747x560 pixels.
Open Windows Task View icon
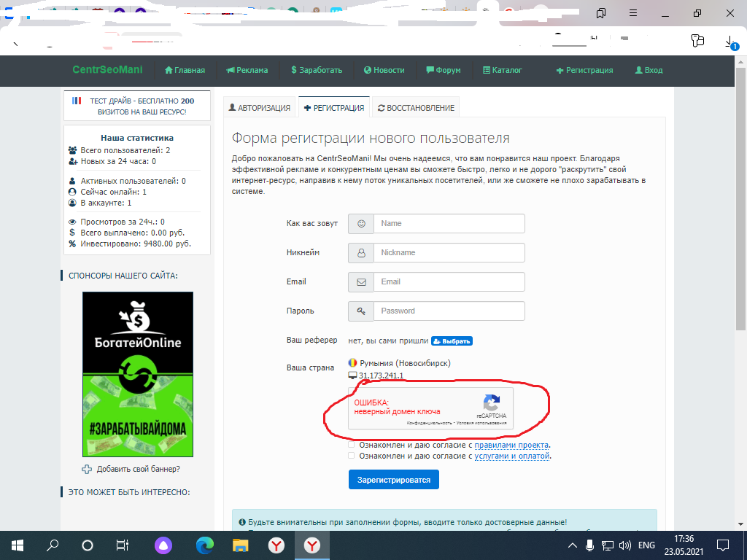click(x=123, y=545)
